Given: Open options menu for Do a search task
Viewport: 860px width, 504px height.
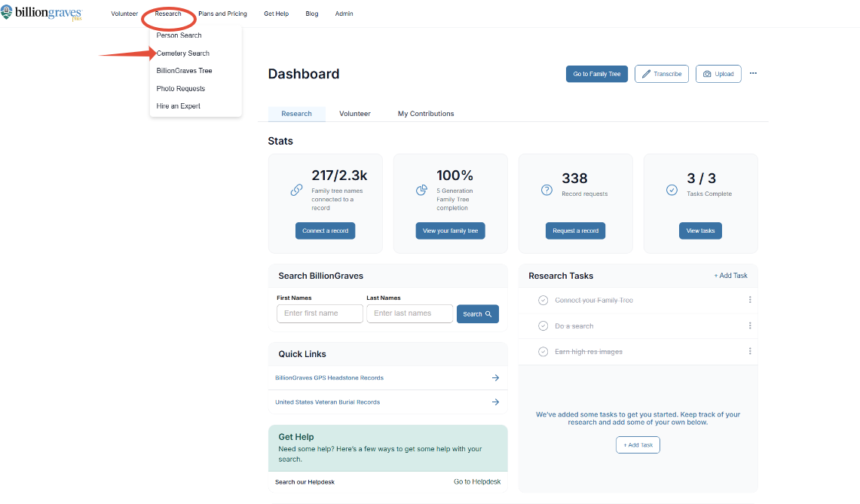Looking at the screenshot, I should [750, 325].
